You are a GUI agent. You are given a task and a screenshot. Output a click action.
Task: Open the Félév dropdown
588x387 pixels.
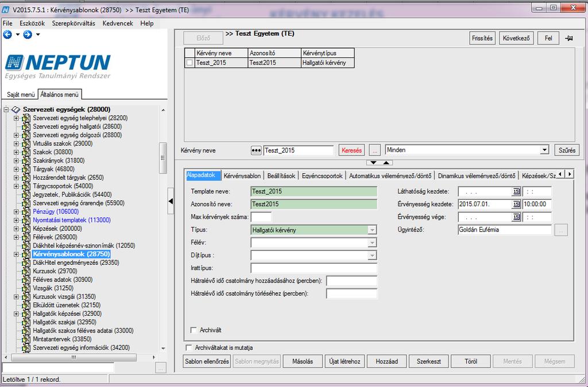(x=372, y=243)
